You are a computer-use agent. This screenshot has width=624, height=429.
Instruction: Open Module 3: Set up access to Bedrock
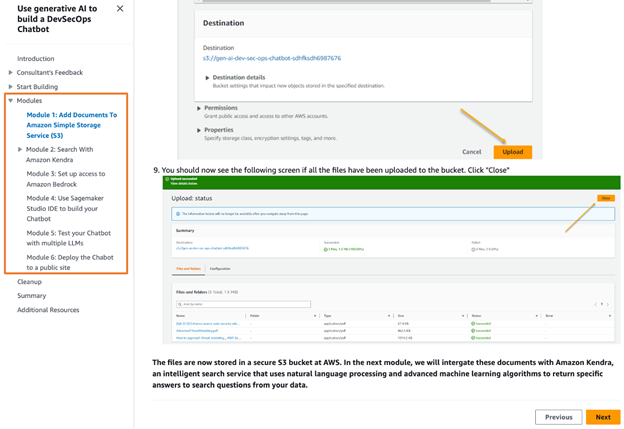pos(66,179)
